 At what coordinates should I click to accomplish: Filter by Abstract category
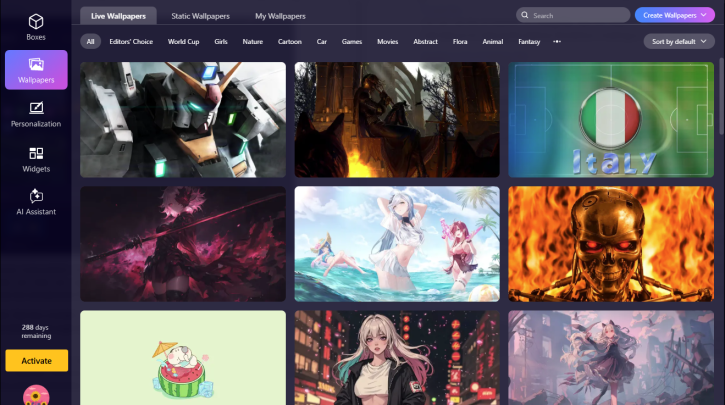(x=425, y=42)
